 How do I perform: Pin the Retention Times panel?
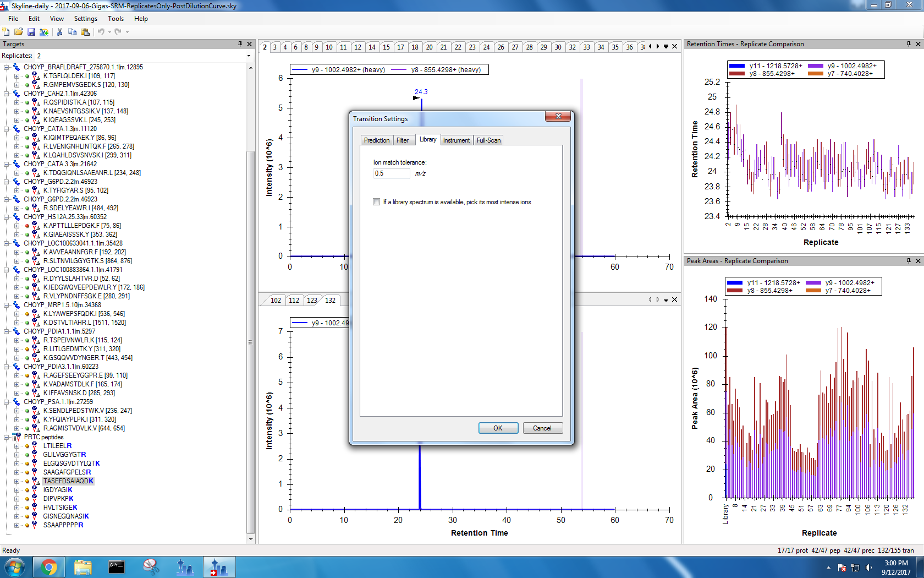point(909,44)
